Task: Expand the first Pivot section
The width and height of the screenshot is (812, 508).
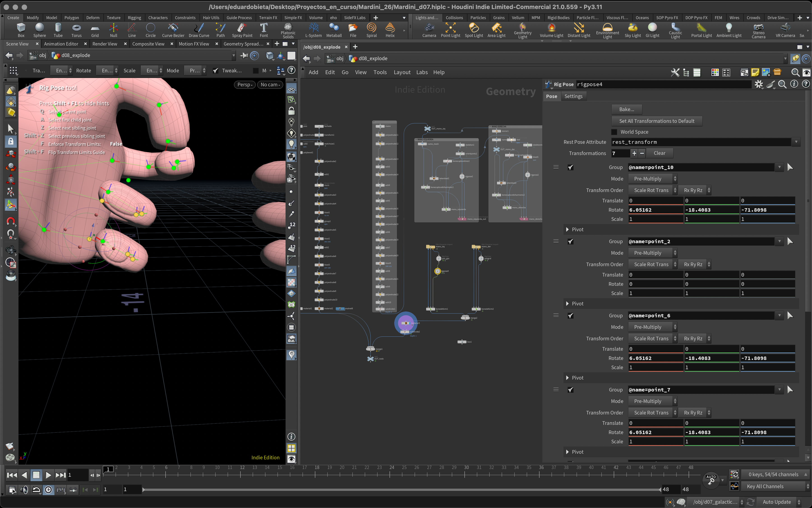Action: (x=567, y=229)
